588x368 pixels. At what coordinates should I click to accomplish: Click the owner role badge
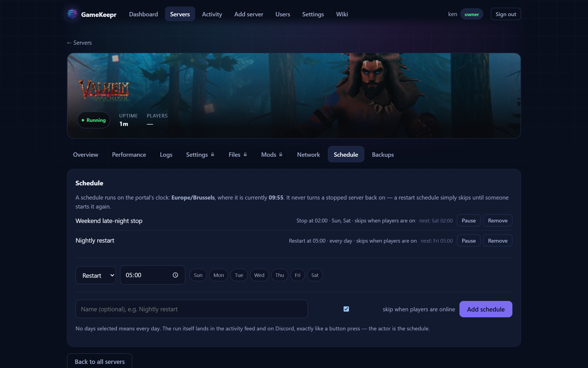click(472, 14)
